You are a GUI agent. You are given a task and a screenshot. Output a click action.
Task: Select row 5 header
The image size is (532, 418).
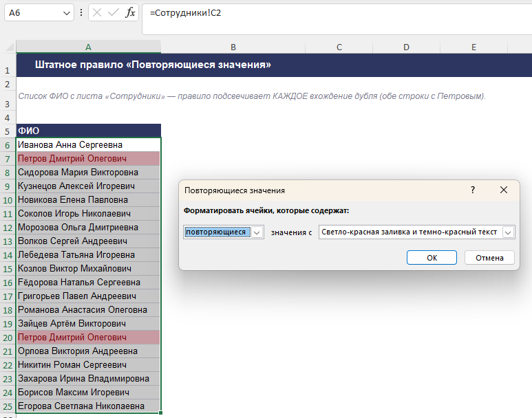pyautogui.click(x=8, y=131)
